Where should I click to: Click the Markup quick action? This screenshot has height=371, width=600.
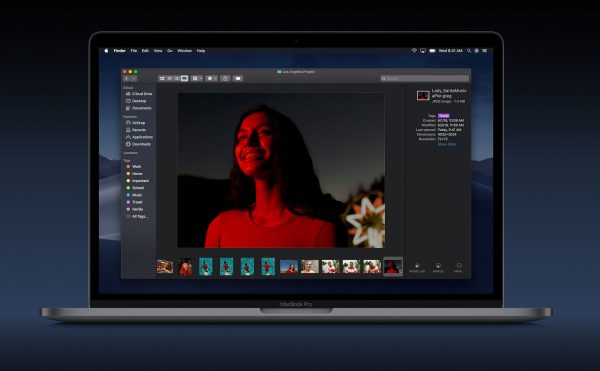[438, 267]
